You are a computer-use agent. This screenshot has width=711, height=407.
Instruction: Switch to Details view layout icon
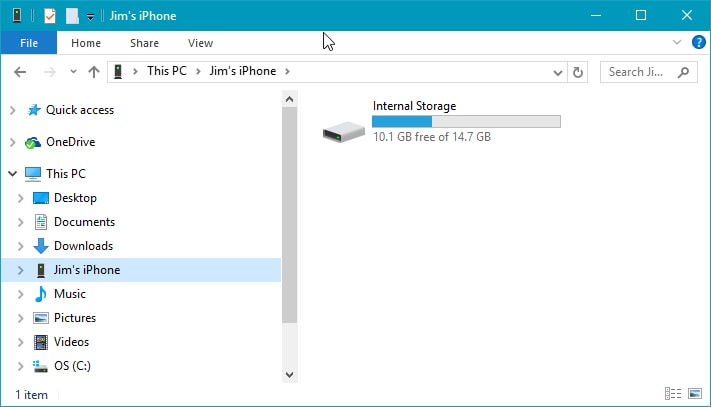(x=672, y=394)
